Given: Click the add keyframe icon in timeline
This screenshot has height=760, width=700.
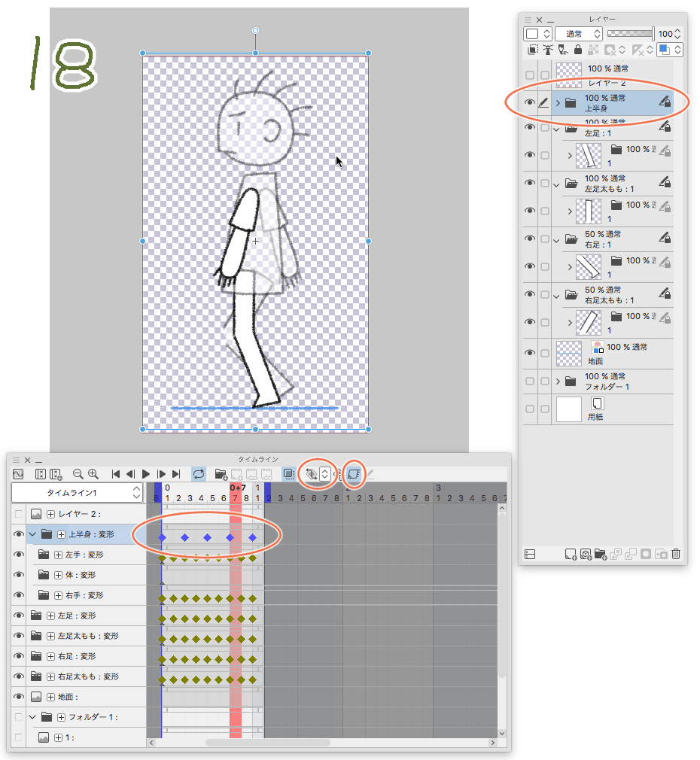Looking at the screenshot, I should pyautogui.click(x=309, y=474).
